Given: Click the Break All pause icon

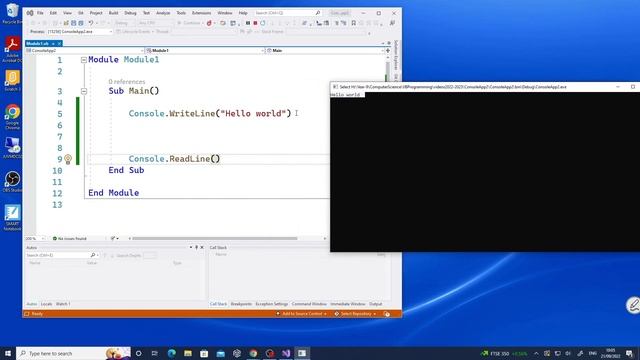Looking at the screenshot, I should point(248,23).
